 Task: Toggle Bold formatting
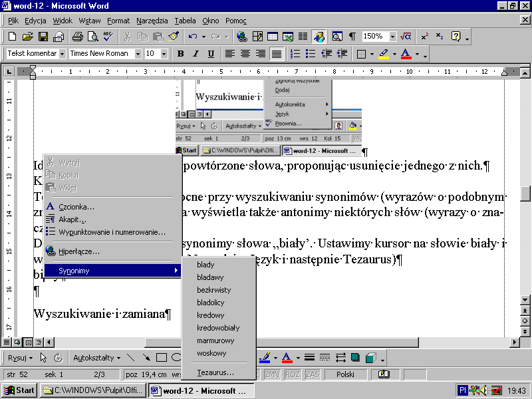(180, 54)
